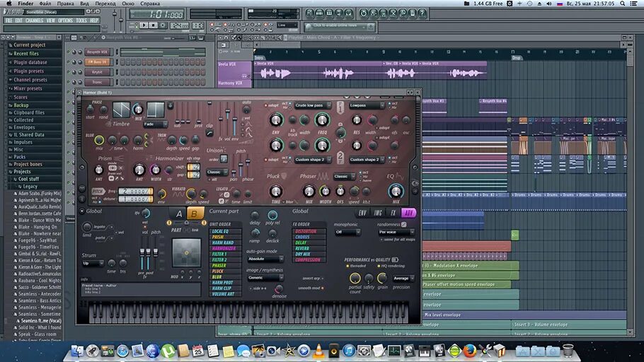The width and height of the screenshot is (644, 362).
Task: Open the Blake - Dance With Me project
Action: point(39,220)
